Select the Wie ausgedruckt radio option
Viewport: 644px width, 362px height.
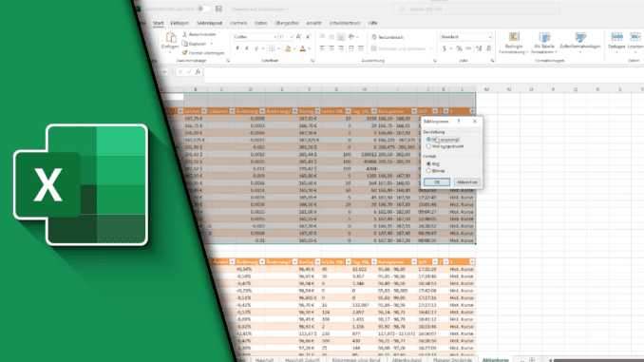[x=428, y=146]
